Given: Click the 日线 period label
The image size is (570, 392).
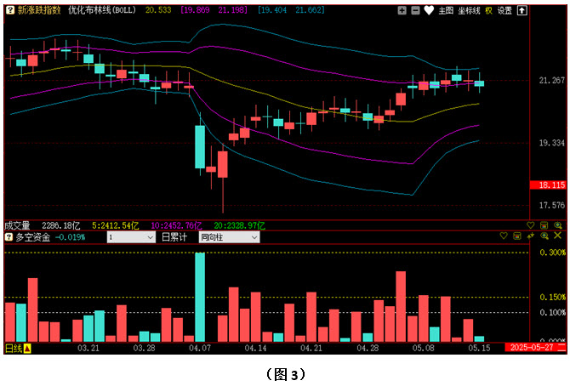Looking at the screenshot, I should pyautogui.click(x=14, y=349).
